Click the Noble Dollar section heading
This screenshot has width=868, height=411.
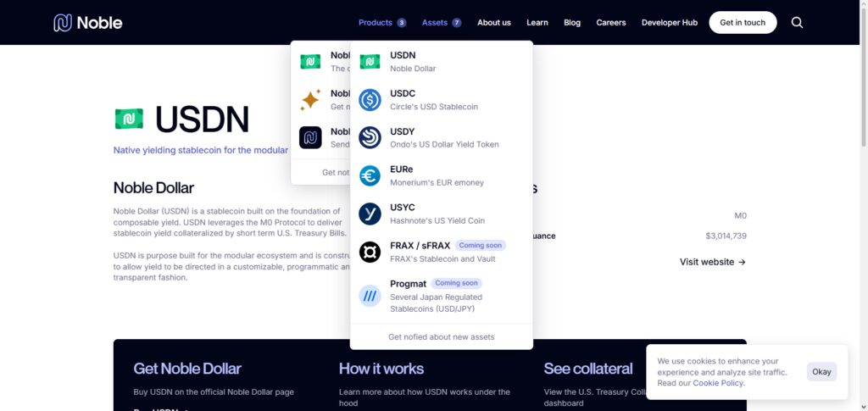coord(153,188)
